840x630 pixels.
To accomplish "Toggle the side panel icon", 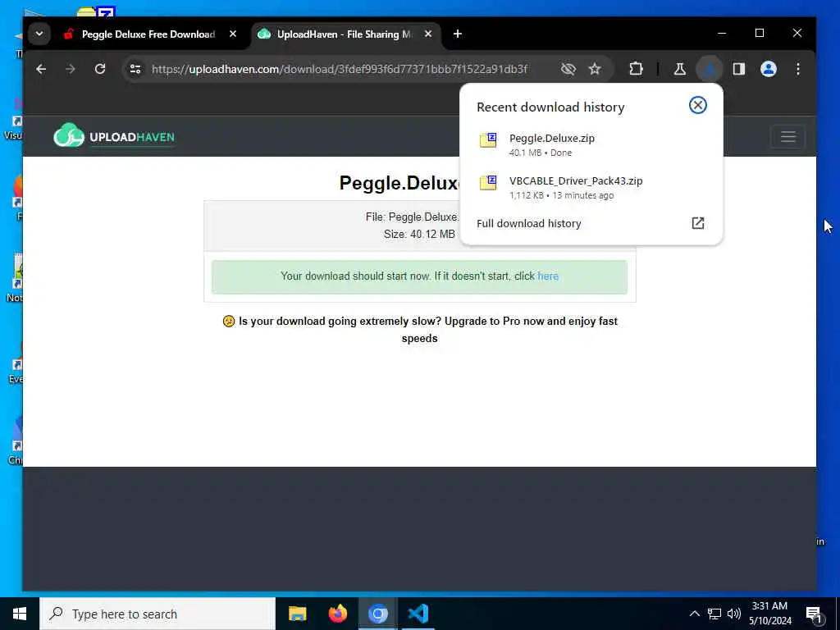I will [x=739, y=69].
